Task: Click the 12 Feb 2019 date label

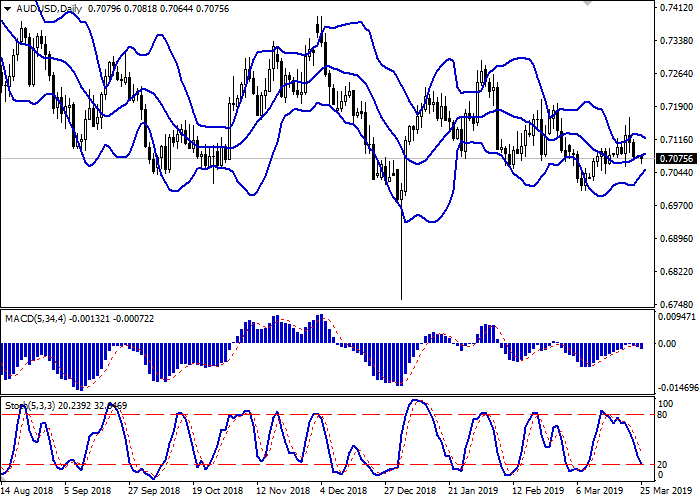Action: 538,491
